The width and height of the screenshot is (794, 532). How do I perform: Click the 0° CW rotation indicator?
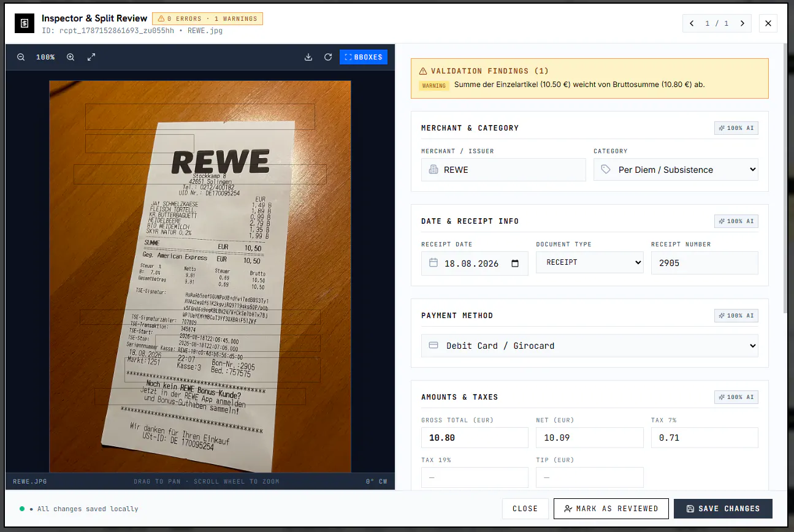pyautogui.click(x=376, y=481)
